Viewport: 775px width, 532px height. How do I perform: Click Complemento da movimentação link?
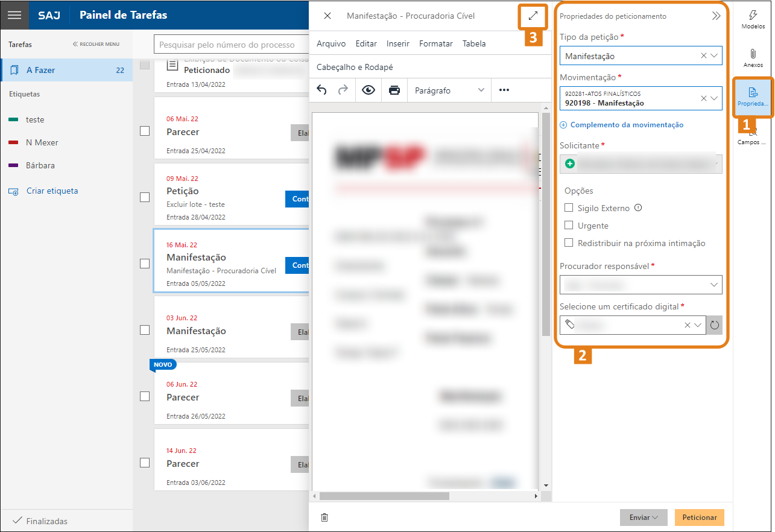pyautogui.click(x=626, y=125)
